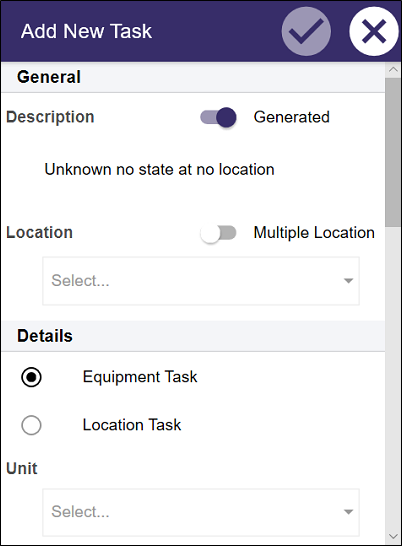Click the Multiple Location label text
Image resolution: width=402 pixels, height=546 pixels.
[314, 233]
